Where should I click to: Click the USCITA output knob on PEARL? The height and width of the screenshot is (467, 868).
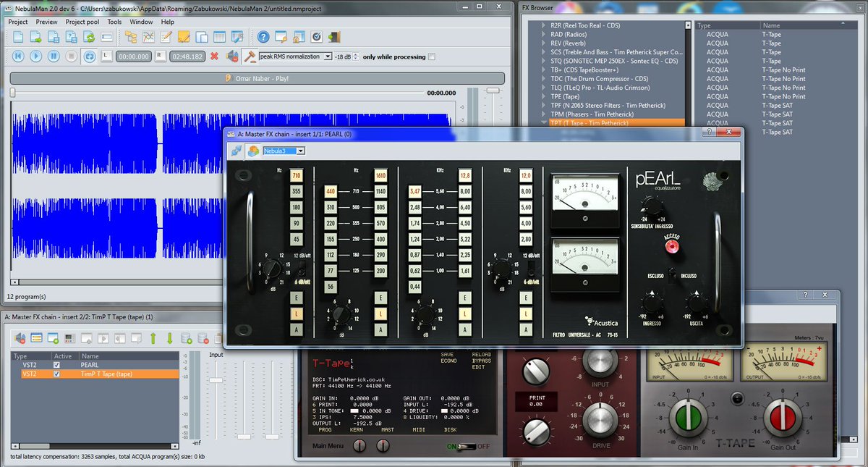[x=696, y=304]
